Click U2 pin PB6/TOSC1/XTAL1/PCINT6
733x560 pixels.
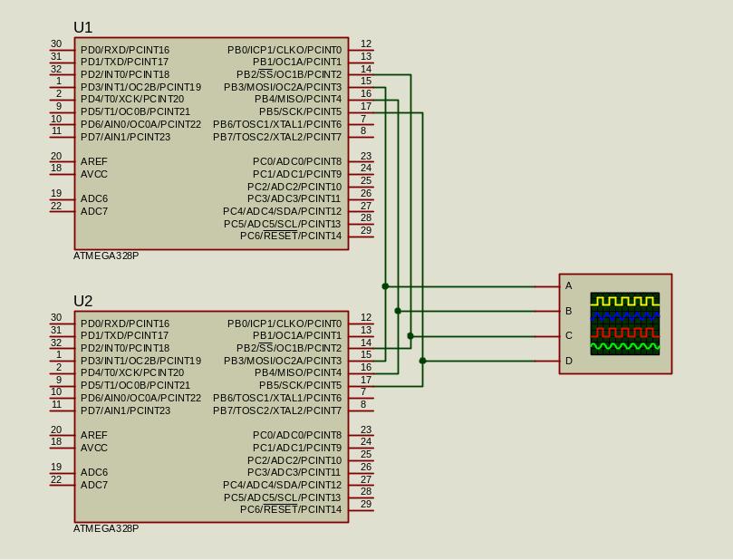point(277,399)
